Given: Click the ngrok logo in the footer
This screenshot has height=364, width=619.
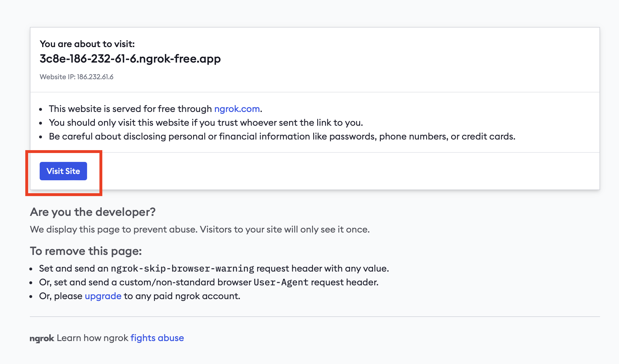Looking at the screenshot, I should (x=42, y=338).
